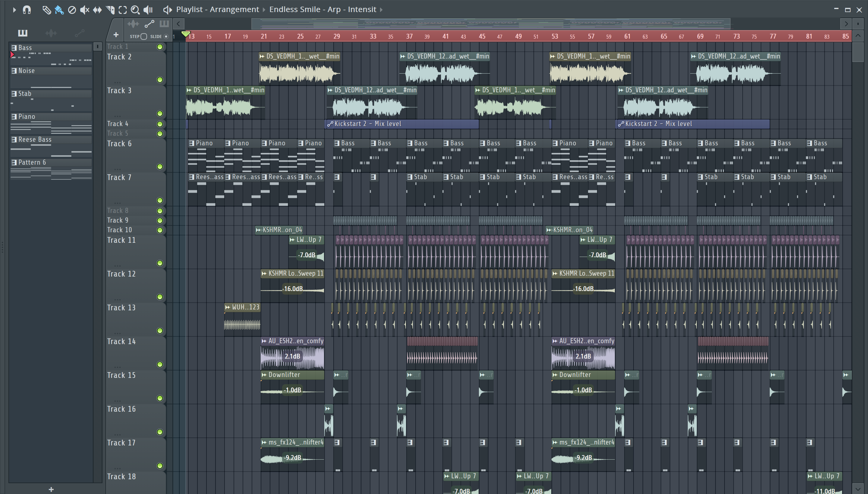
Task: Add new pattern with plus at picker bottom
Action: click(51, 489)
